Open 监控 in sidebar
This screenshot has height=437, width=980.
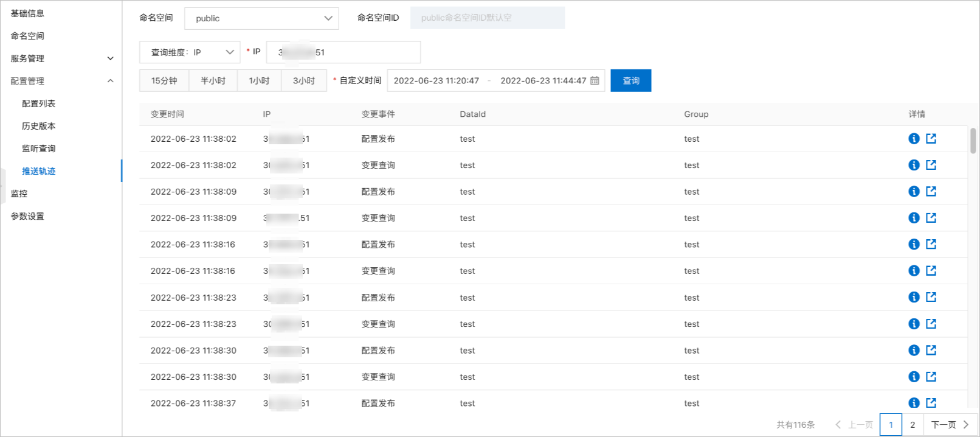[19, 194]
